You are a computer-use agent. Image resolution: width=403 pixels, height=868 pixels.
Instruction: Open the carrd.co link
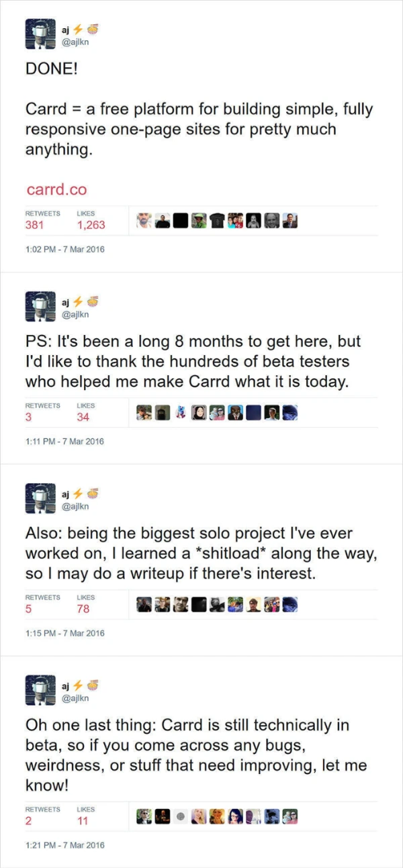[x=56, y=190]
